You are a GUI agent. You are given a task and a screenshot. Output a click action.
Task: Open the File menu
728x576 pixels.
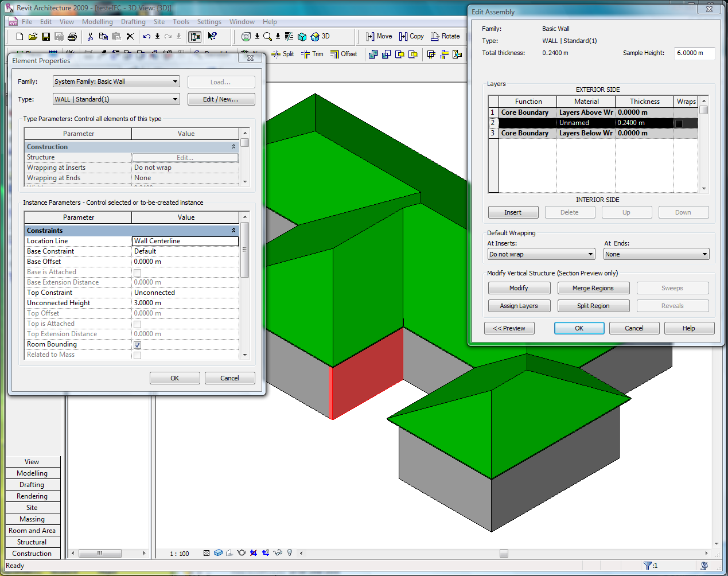pos(27,22)
